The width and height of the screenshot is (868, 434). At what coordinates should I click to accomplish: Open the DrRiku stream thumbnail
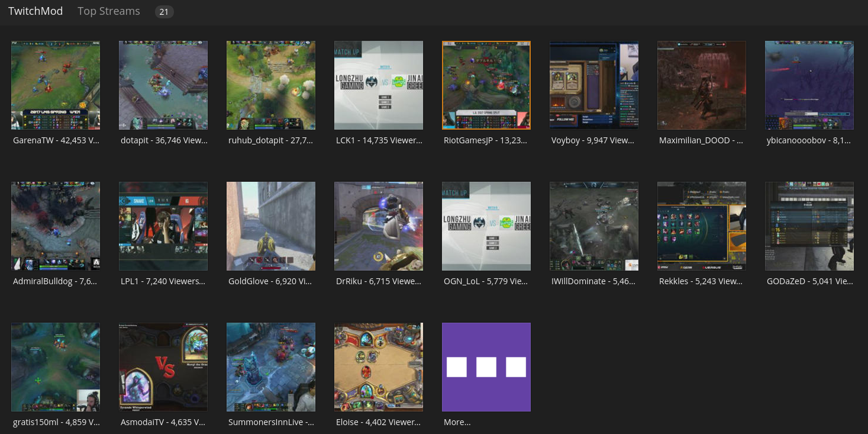379,226
